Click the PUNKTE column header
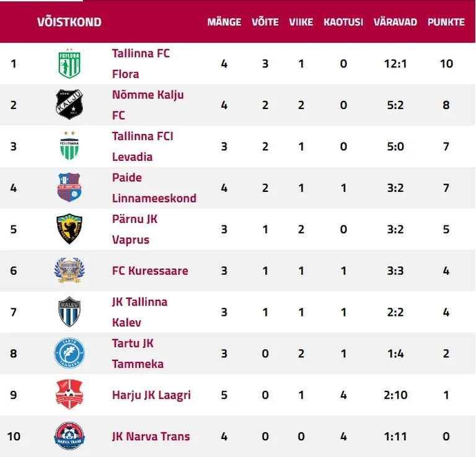 tap(446, 22)
